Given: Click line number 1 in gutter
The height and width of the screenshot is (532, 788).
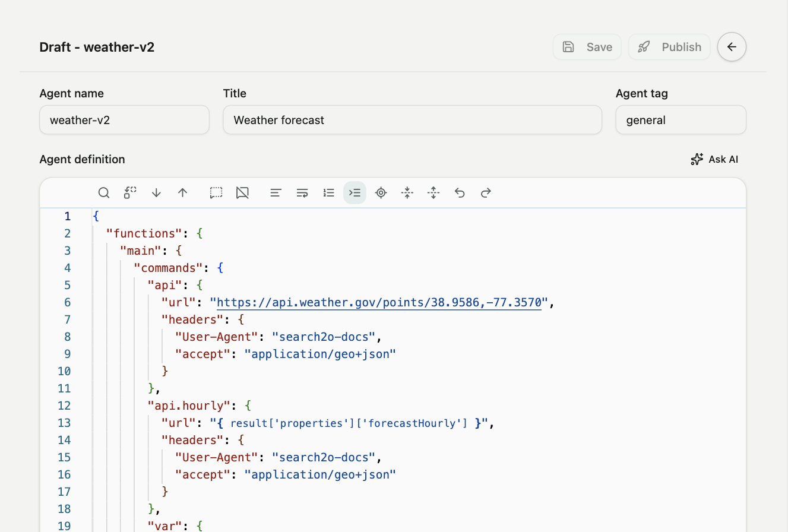Looking at the screenshot, I should [67, 216].
